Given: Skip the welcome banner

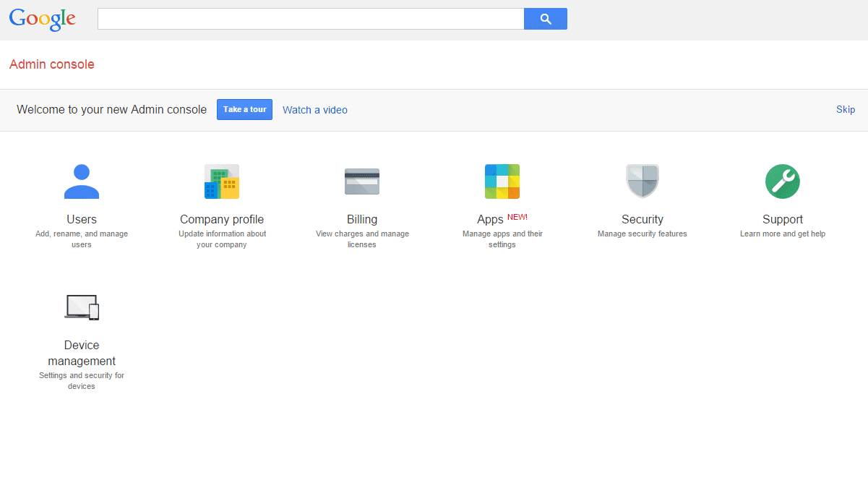Looking at the screenshot, I should [845, 109].
